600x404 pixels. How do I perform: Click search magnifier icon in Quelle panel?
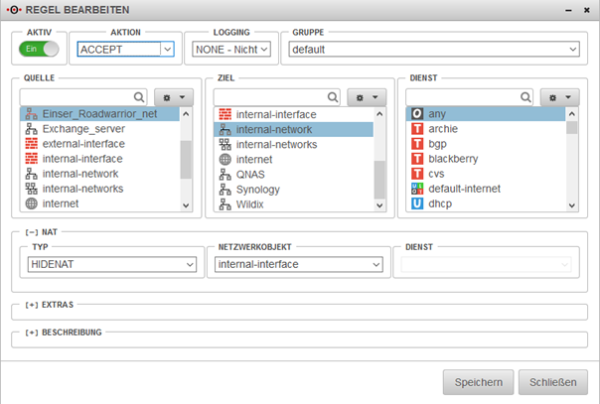pyautogui.click(x=139, y=97)
